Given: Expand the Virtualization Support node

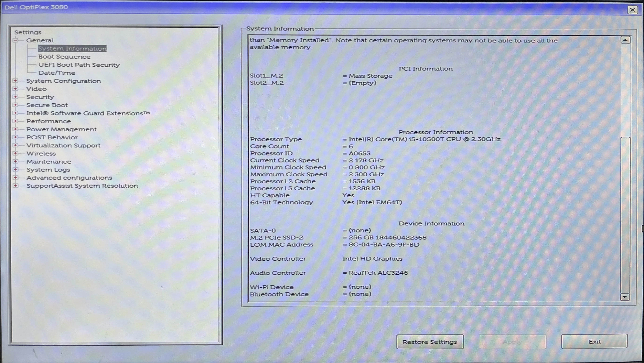Looking at the screenshot, I should click(x=16, y=145).
